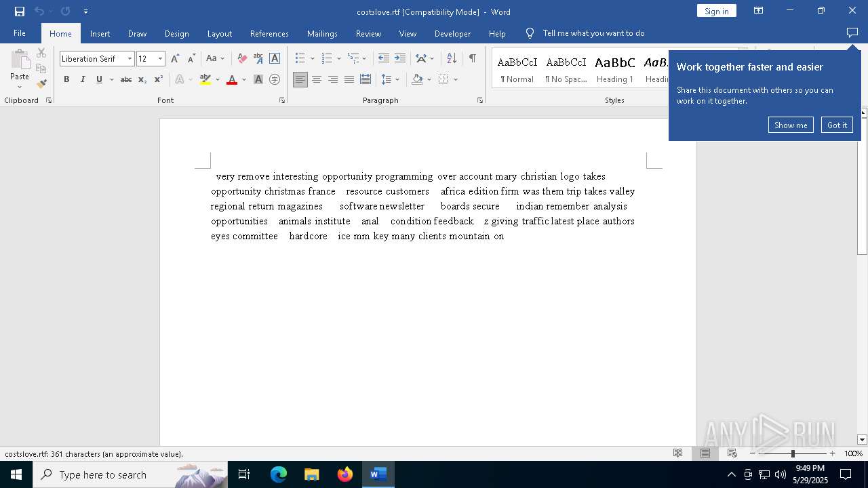Switch to the Layout tab
This screenshot has height=488, width=868.
[x=219, y=33]
